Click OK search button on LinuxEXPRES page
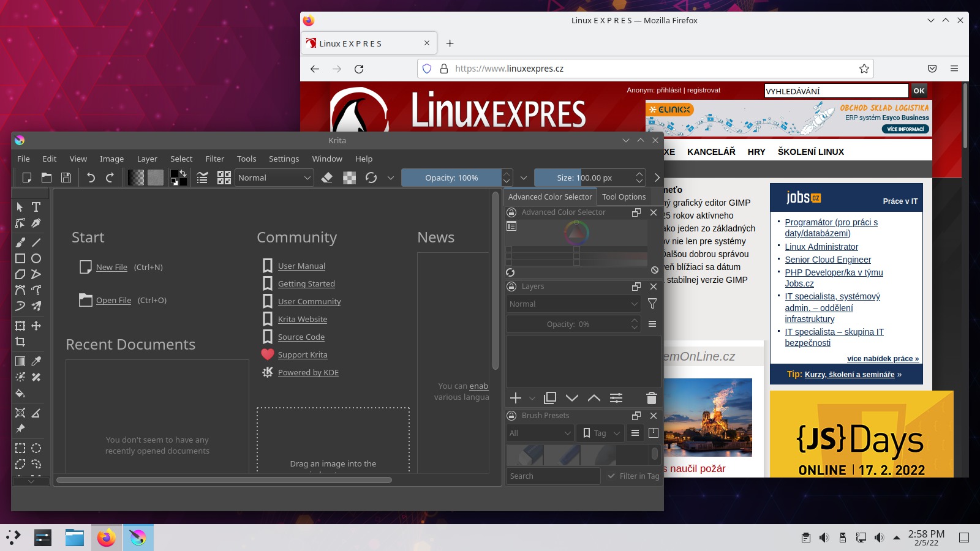Viewport: 980px width, 551px height. [919, 91]
